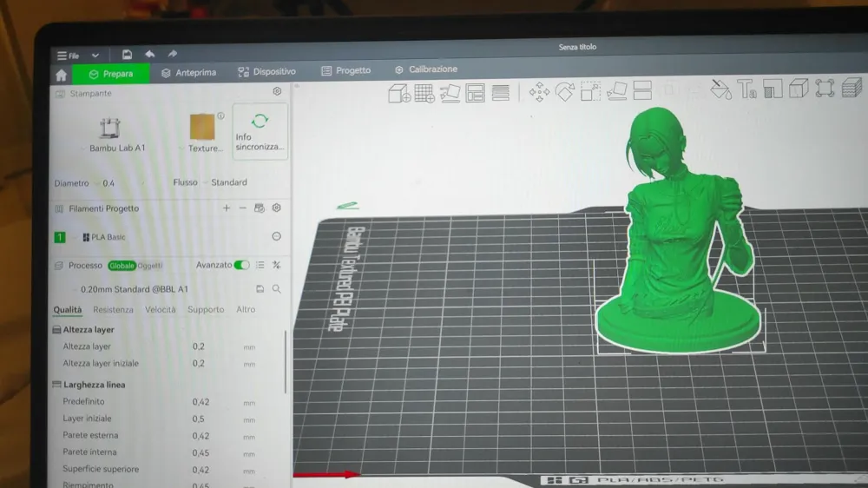Open the Velocità settings tab

[x=160, y=310]
